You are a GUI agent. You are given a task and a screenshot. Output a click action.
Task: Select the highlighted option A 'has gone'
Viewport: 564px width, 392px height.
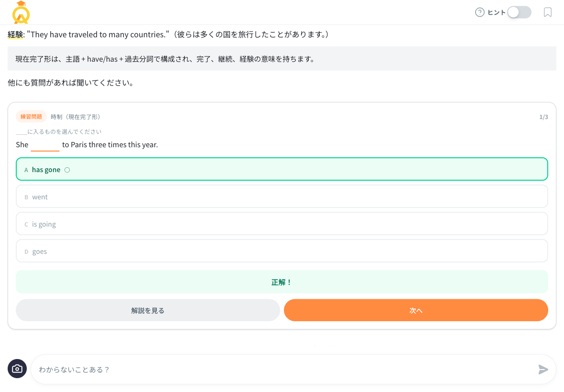pyautogui.click(x=282, y=169)
